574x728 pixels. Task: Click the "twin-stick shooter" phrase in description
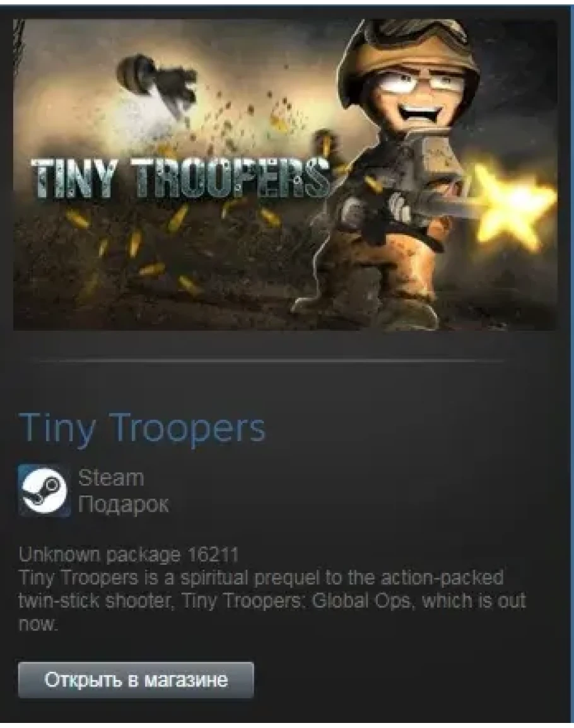[x=94, y=601]
